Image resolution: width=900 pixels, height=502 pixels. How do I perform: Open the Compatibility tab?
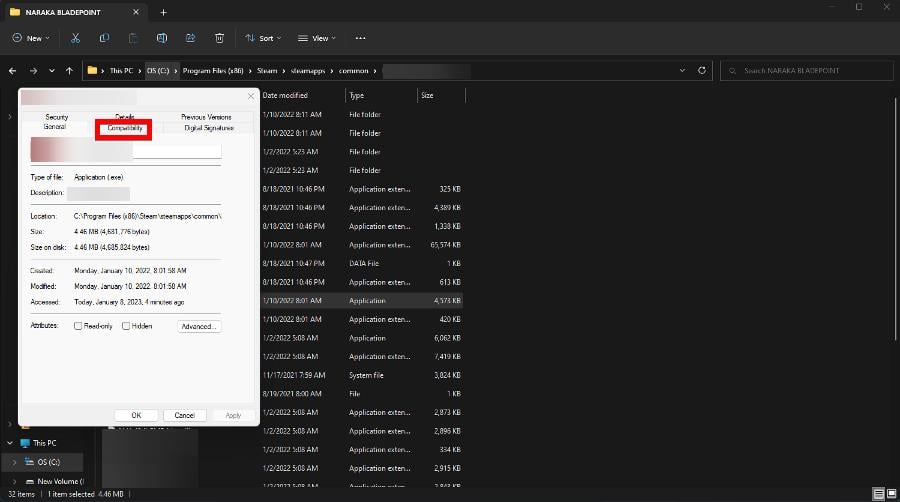[125, 128]
